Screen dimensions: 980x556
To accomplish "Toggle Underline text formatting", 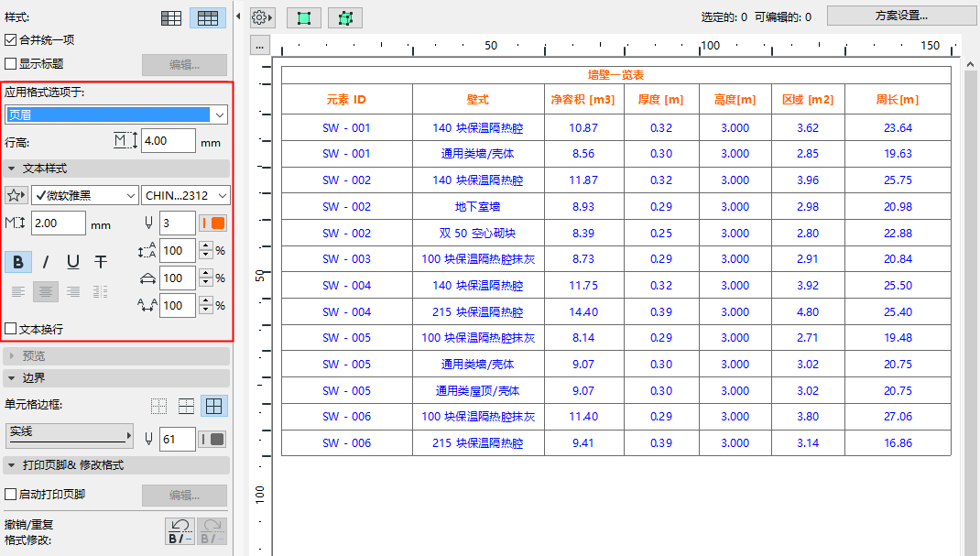I will [73, 262].
